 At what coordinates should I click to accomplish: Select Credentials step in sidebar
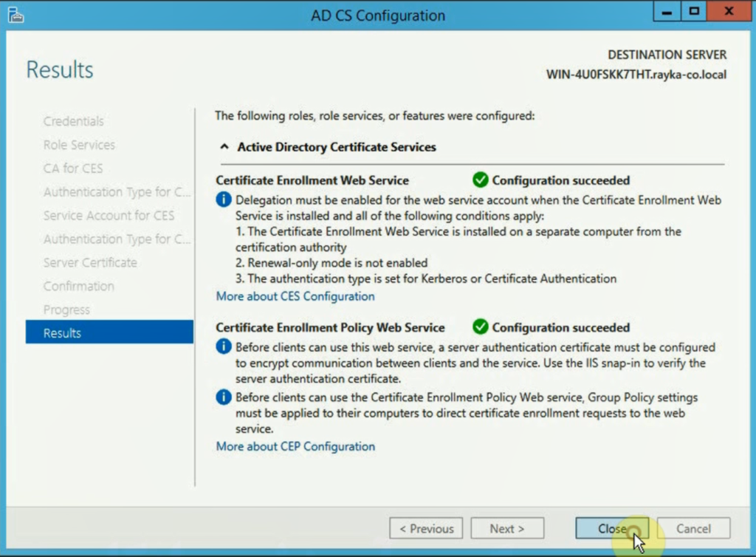point(73,121)
